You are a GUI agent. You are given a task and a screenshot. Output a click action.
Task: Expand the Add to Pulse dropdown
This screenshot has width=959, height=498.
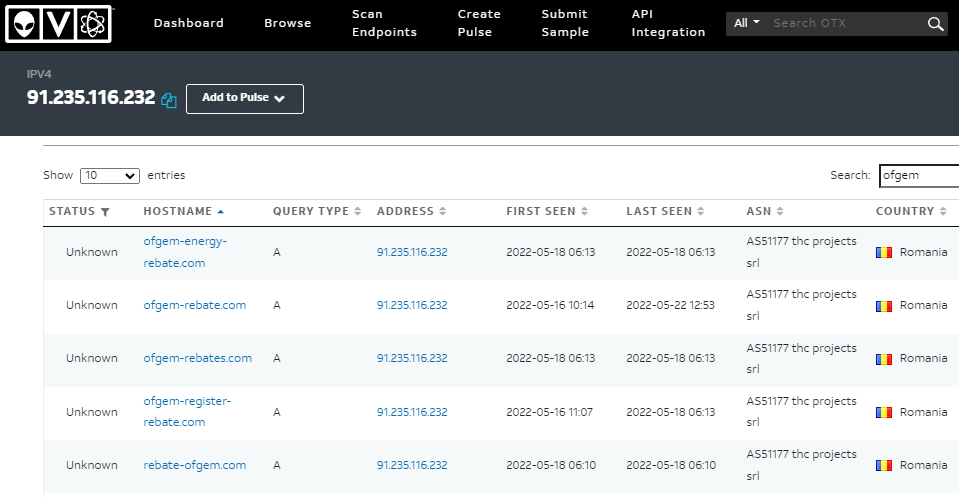pos(245,98)
